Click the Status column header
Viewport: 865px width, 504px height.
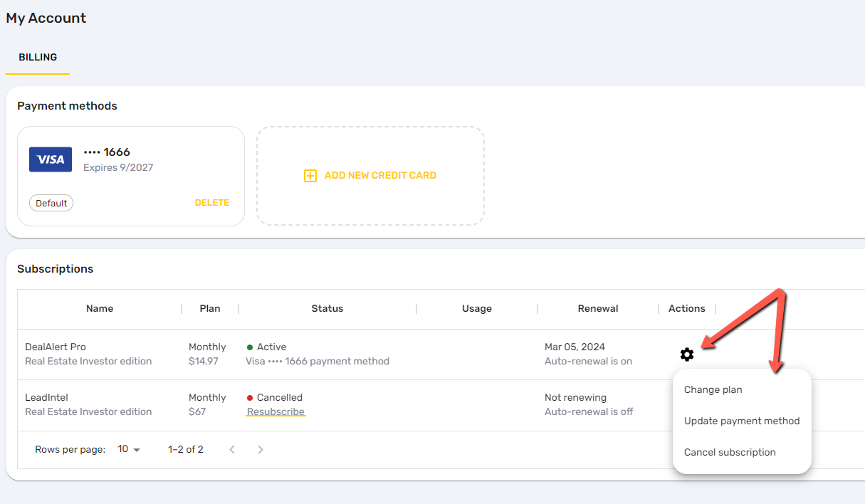[327, 308]
